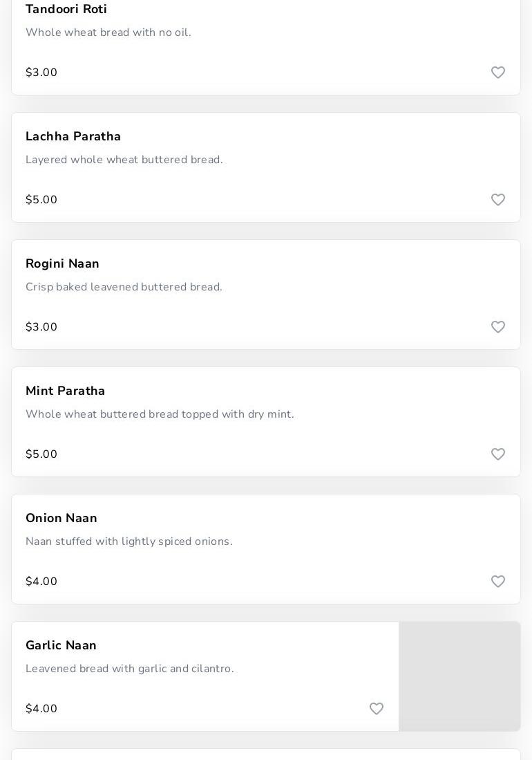The width and height of the screenshot is (532, 760).
Task: Click the Tandoori Roti $3.00 price
Action: tap(41, 73)
